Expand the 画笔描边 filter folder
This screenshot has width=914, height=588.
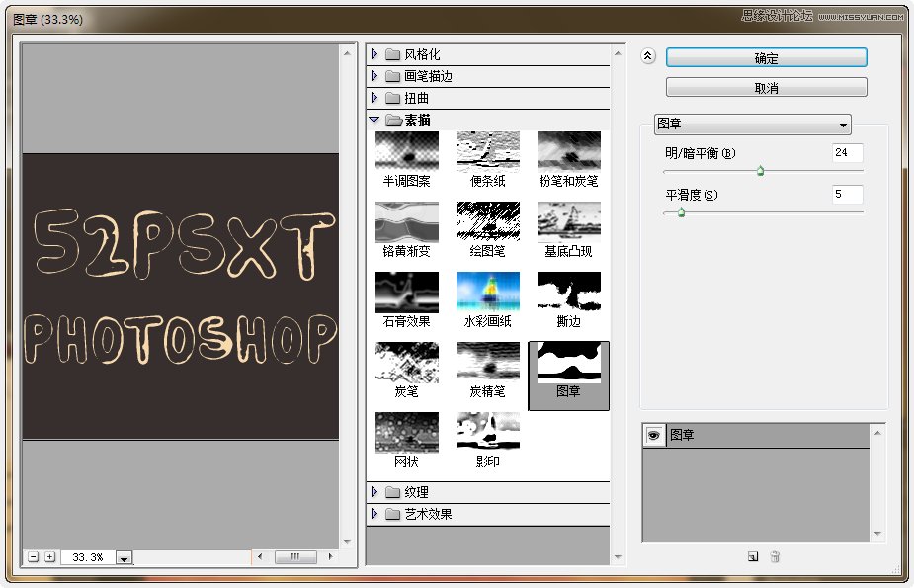pyautogui.click(x=374, y=76)
